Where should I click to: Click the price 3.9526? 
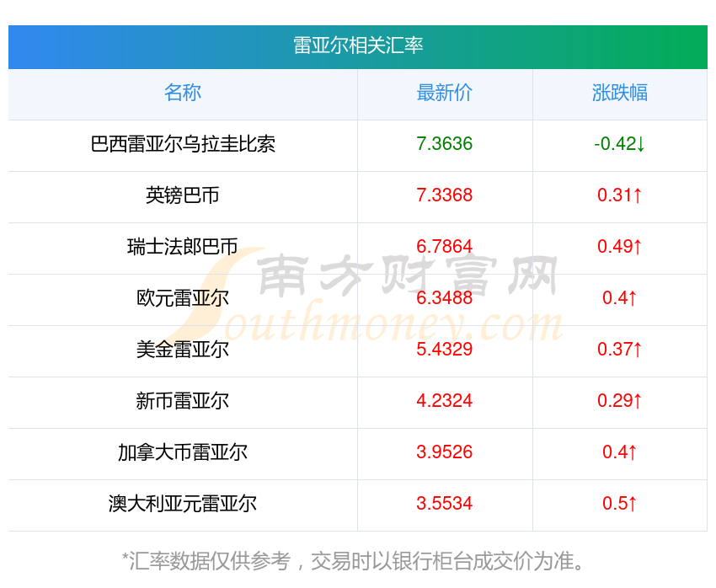444,452
